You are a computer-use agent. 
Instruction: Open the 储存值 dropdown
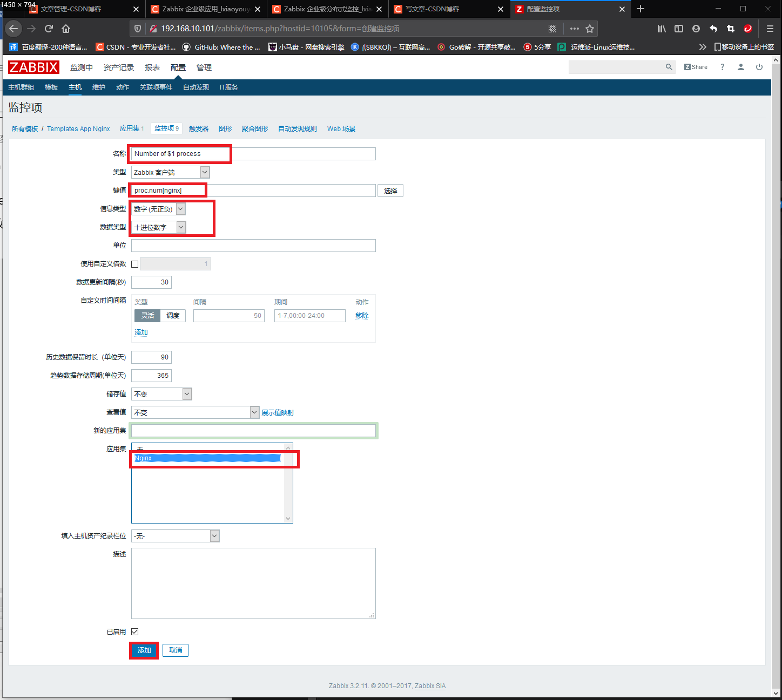click(161, 394)
